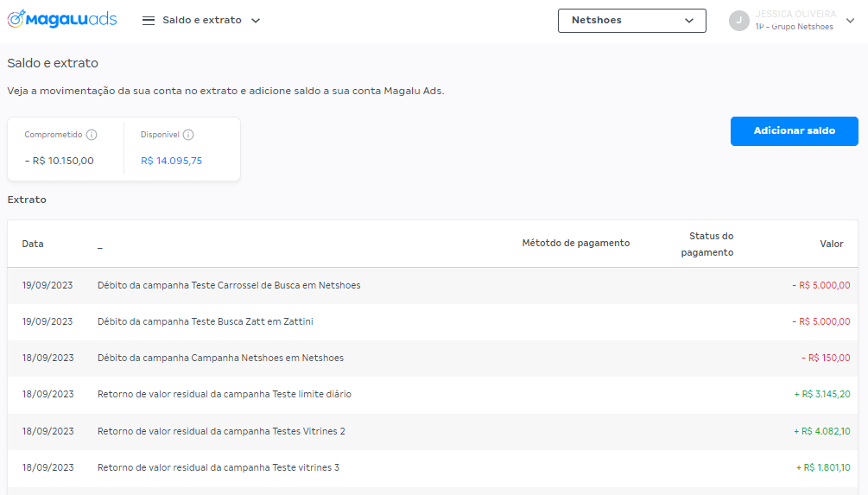Click the Jessica Oliveira user name
868x495 pixels.
point(795,14)
